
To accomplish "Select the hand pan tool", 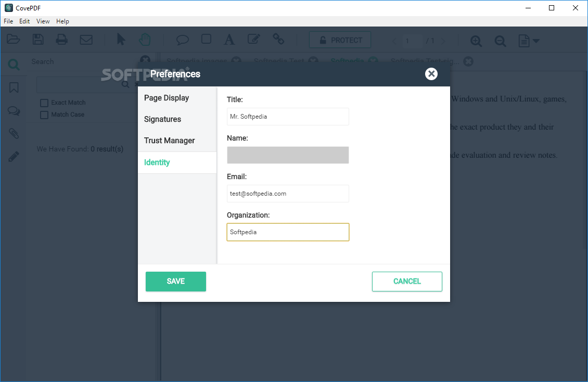I will [145, 40].
